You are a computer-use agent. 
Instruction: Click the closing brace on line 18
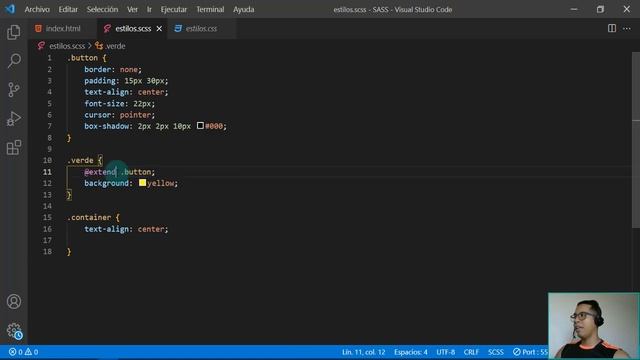point(69,252)
